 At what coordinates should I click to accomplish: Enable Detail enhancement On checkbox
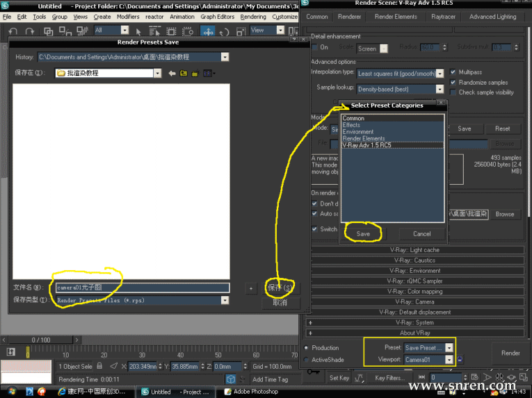point(315,47)
